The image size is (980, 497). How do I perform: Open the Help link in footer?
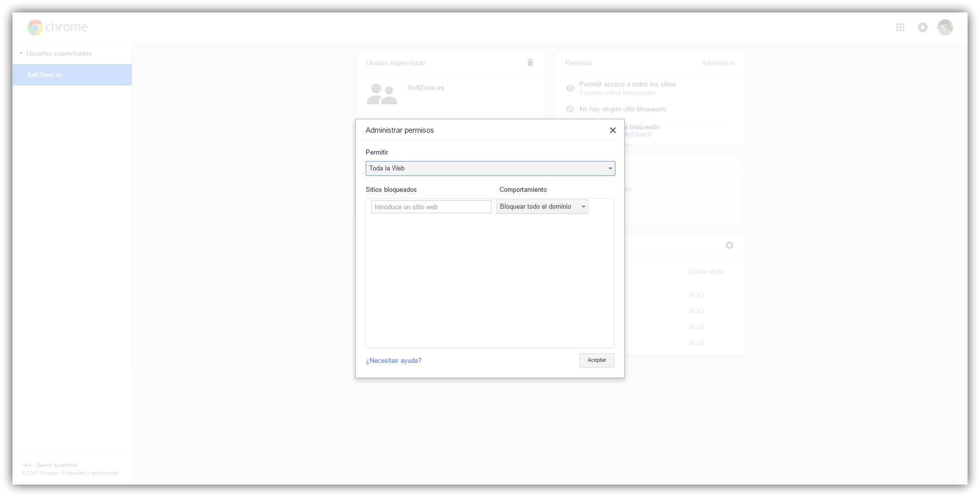[27, 465]
